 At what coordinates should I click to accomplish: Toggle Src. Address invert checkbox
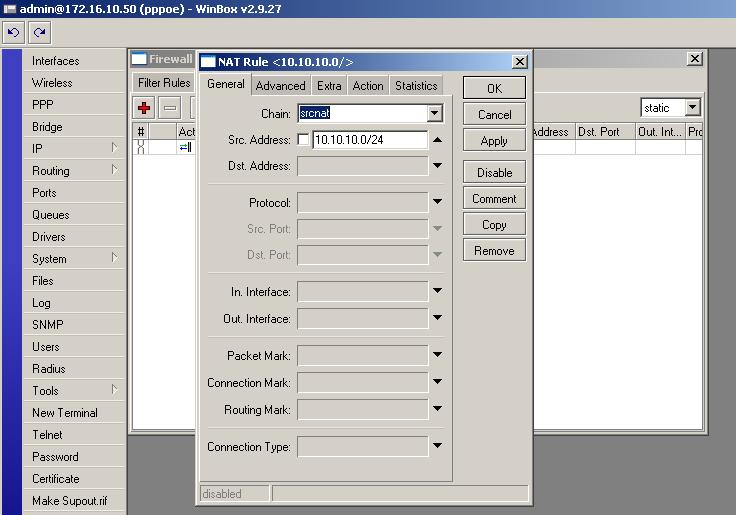(x=303, y=140)
